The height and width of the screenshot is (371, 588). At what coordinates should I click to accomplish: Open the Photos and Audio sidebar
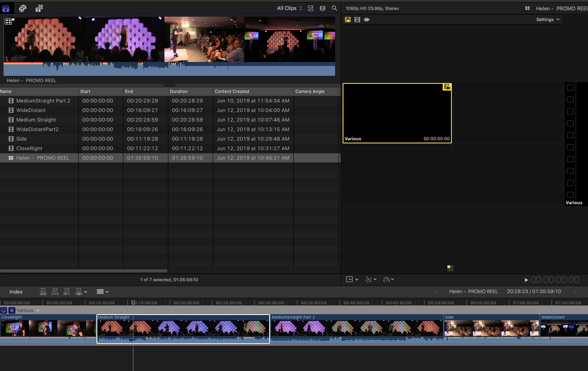pyautogui.click(x=23, y=8)
